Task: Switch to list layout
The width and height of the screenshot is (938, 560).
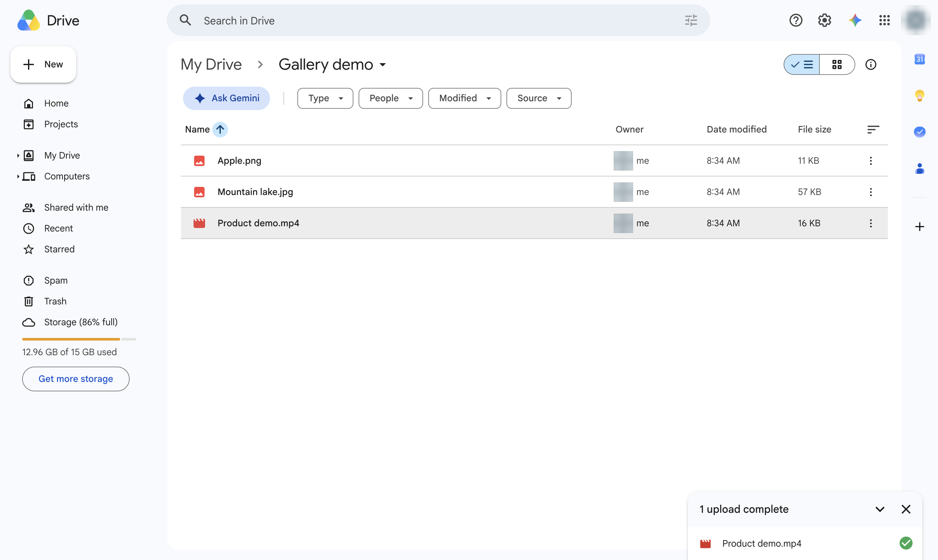Action: pyautogui.click(x=802, y=64)
